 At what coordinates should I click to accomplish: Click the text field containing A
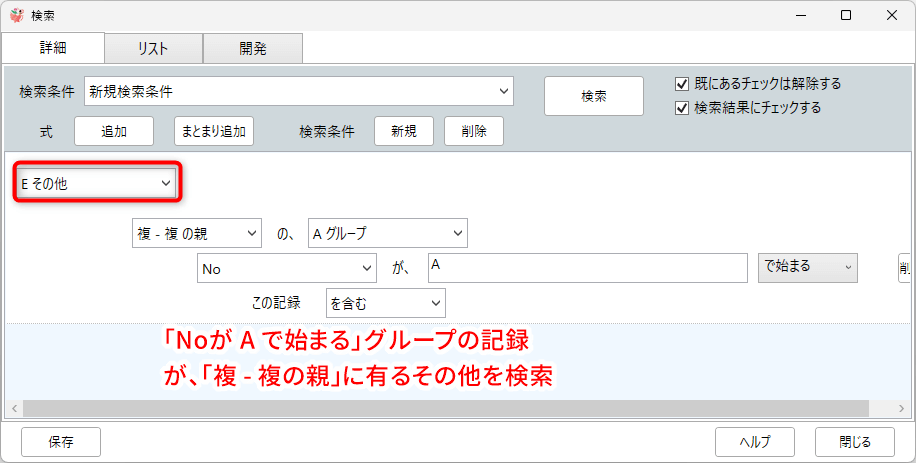(587, 268)
